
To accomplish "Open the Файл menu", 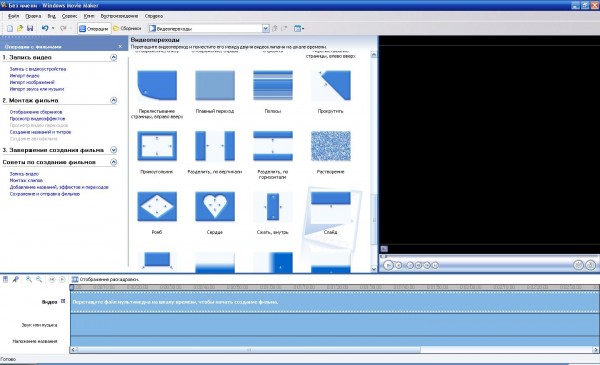I will point(13,16).
